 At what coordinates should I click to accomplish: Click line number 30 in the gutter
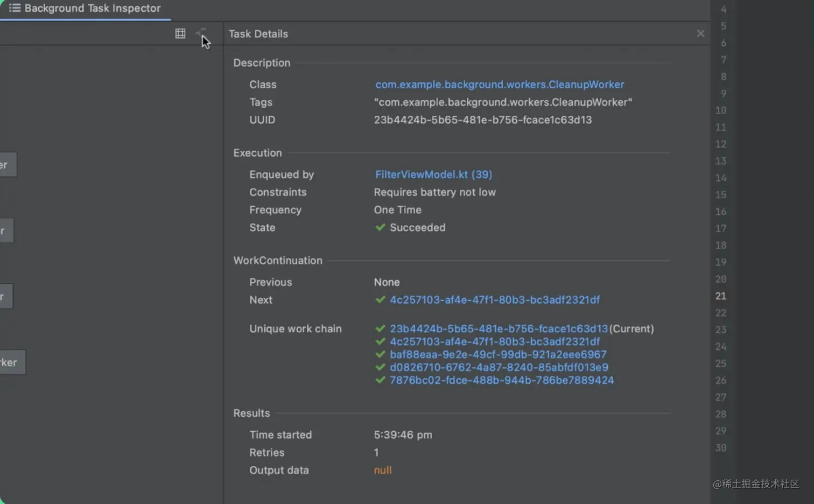click(720, 448)
